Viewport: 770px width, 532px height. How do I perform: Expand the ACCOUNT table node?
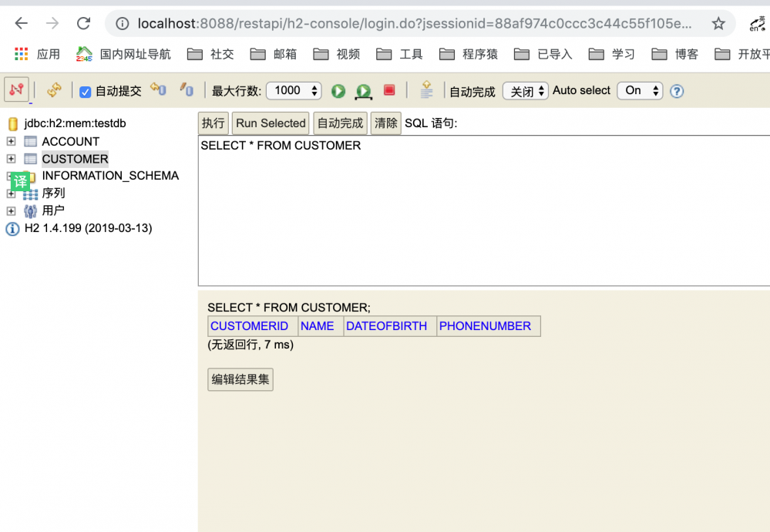click(x=11, y=141)
